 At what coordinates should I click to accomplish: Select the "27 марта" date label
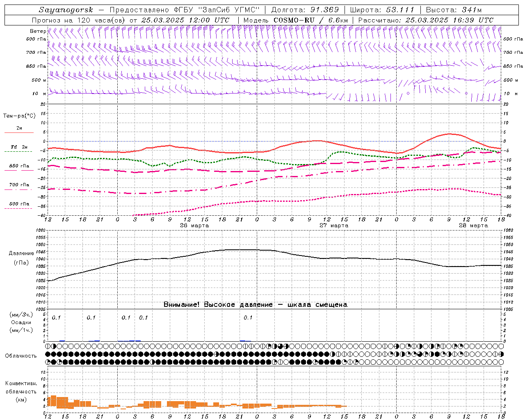[334, 226]
